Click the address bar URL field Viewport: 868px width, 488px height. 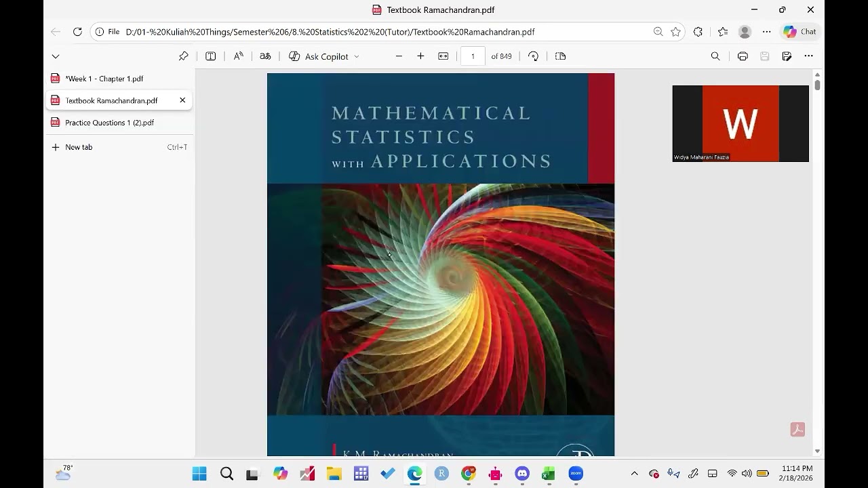pos(387,32)
